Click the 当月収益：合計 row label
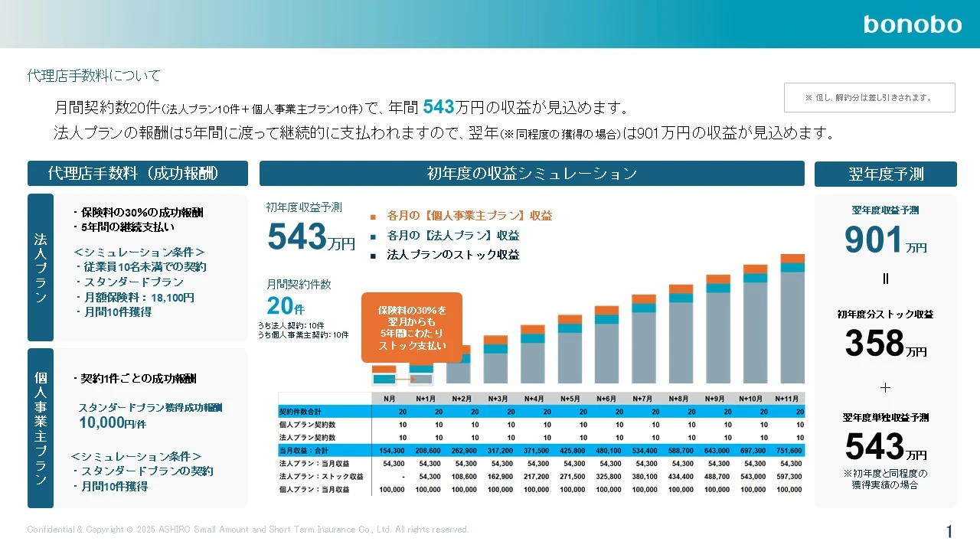Viewport: 980px width, 551px height. (303, 451)
